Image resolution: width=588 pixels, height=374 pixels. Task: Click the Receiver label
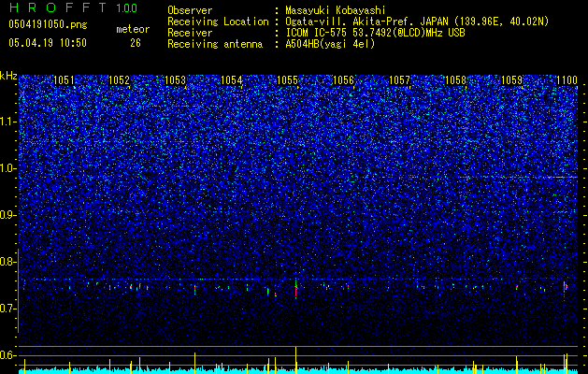point(190,33)
